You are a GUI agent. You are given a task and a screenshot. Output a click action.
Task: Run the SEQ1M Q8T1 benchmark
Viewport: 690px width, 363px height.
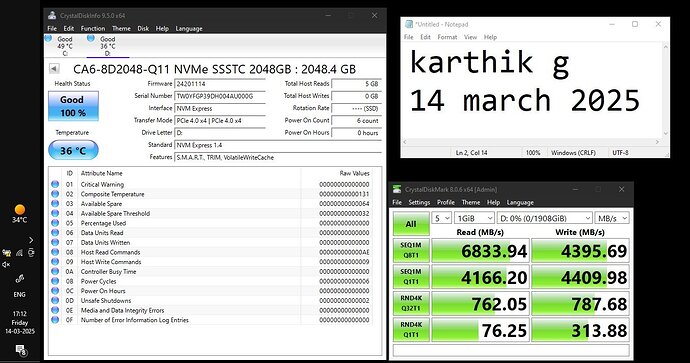[x=411, y=250]
